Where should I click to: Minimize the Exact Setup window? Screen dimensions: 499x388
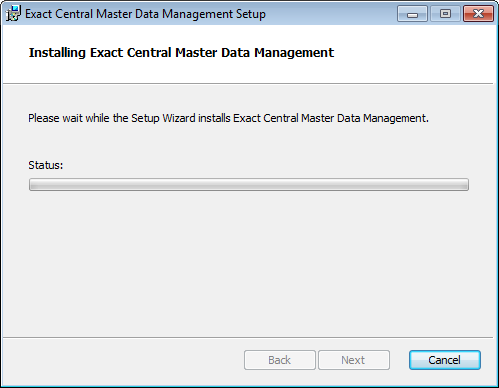(x=412, y=14)
